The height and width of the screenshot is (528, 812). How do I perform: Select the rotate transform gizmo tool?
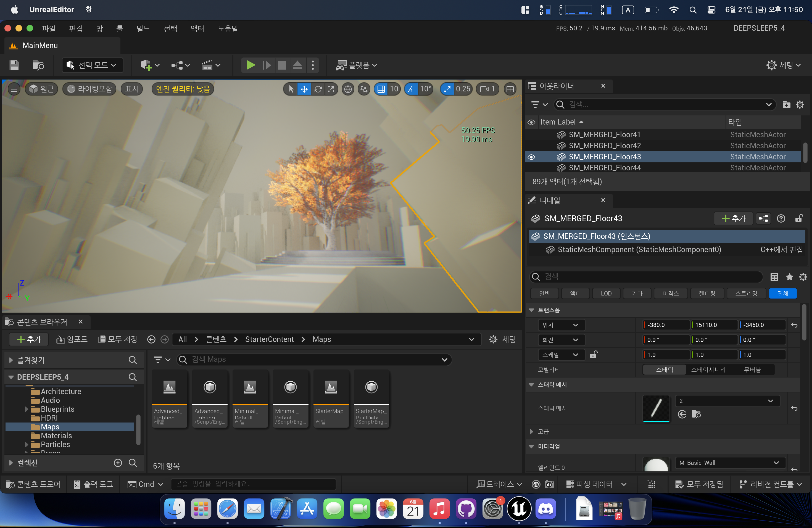coord(318,89)
